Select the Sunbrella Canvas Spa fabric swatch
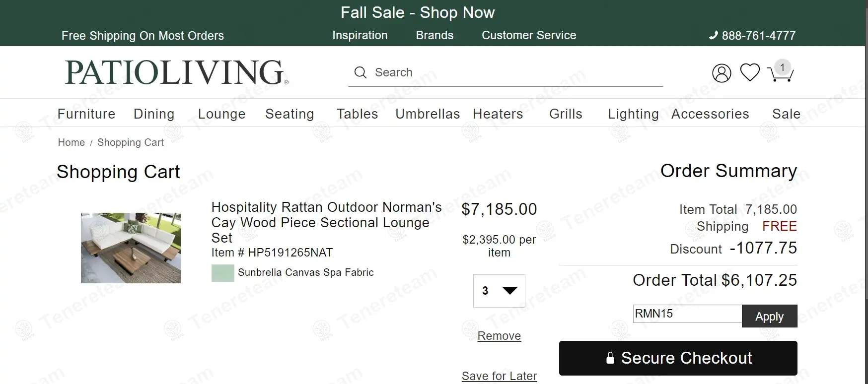This screenshot has width=868, height=384. click(x=223, y=273)
